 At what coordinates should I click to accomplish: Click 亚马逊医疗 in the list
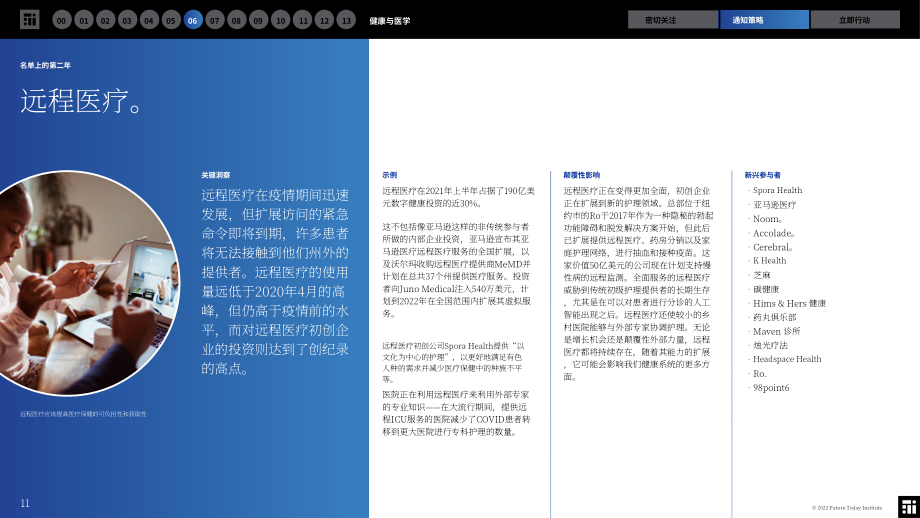(774, 205)
